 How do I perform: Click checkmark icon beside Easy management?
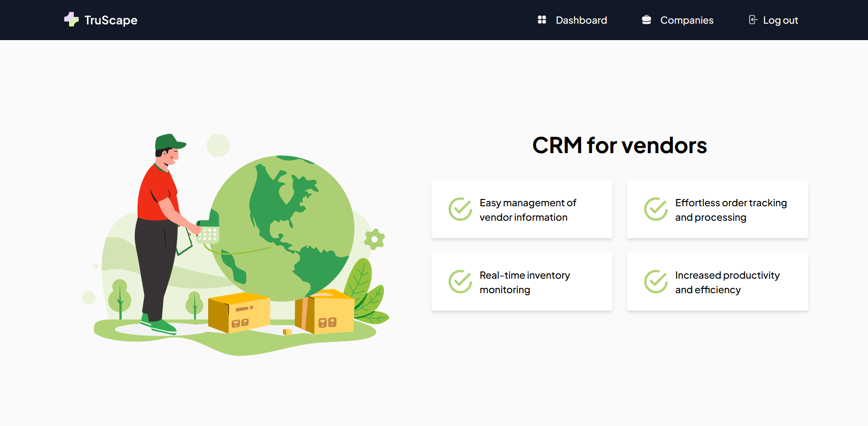click(x=460, y=209)
